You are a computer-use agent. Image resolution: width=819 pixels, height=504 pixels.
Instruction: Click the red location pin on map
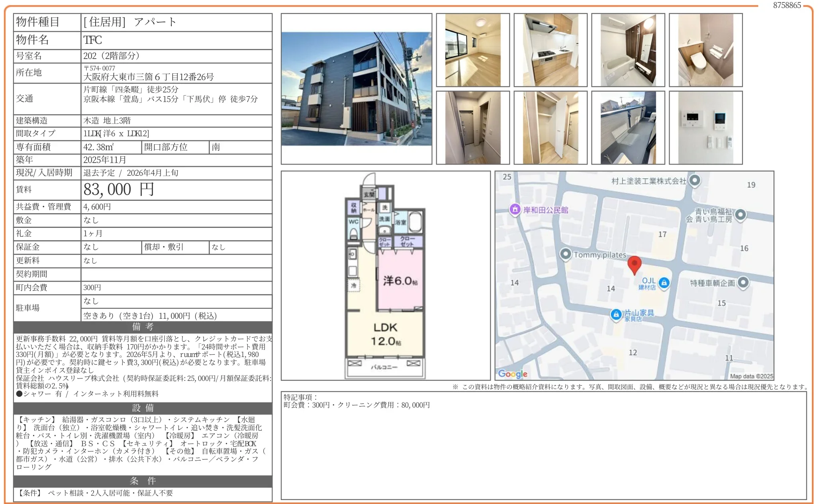click(634, 264)
